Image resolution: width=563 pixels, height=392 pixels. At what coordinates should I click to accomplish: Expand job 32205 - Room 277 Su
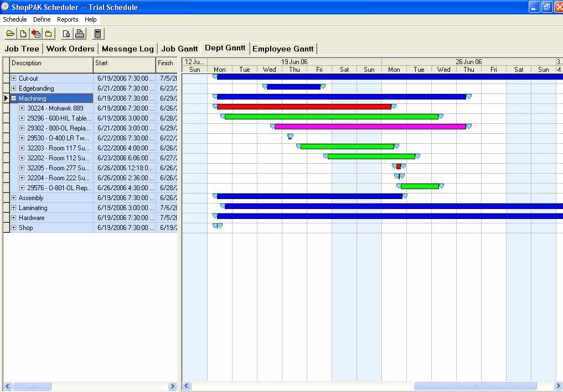click(x=22, y=168)
